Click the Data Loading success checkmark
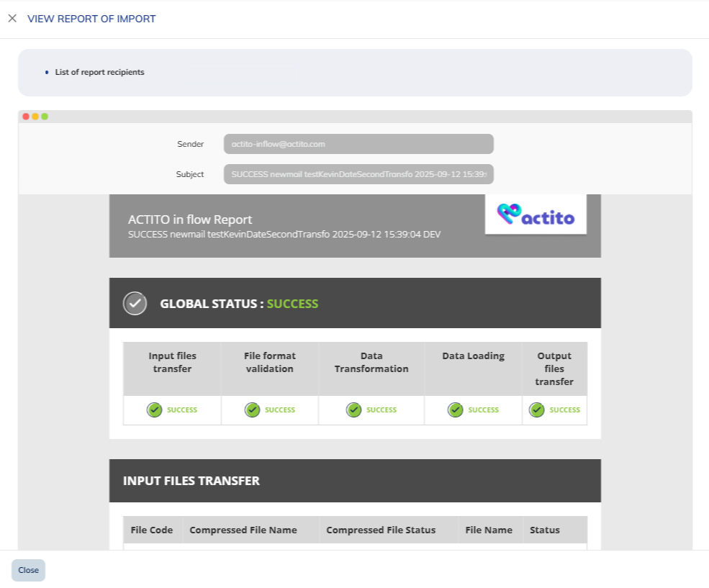 tap(455, 410)
